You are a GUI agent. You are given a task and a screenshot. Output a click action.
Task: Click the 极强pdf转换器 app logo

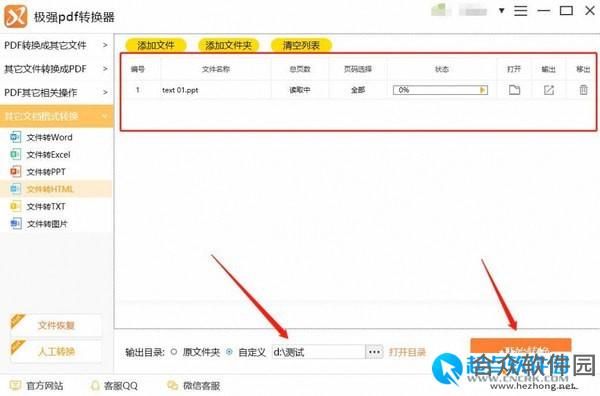point(15,16)
